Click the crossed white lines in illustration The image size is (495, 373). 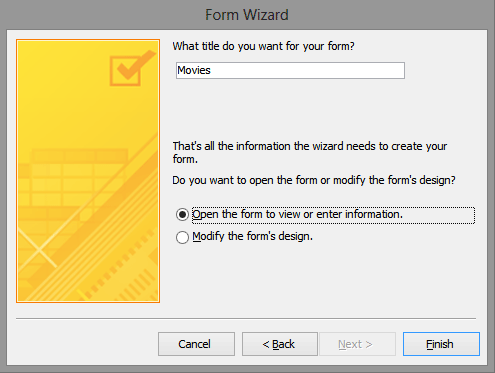(x=37, y=248)
